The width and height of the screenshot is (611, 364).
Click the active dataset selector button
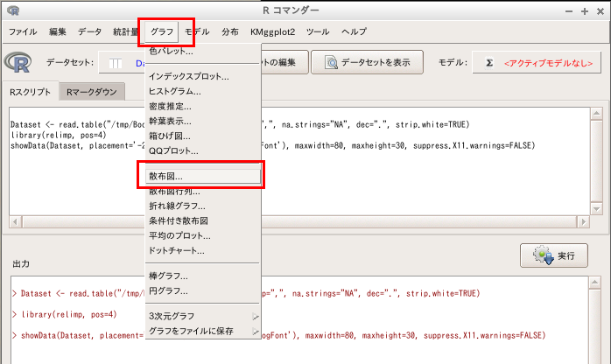click(122, 62)
